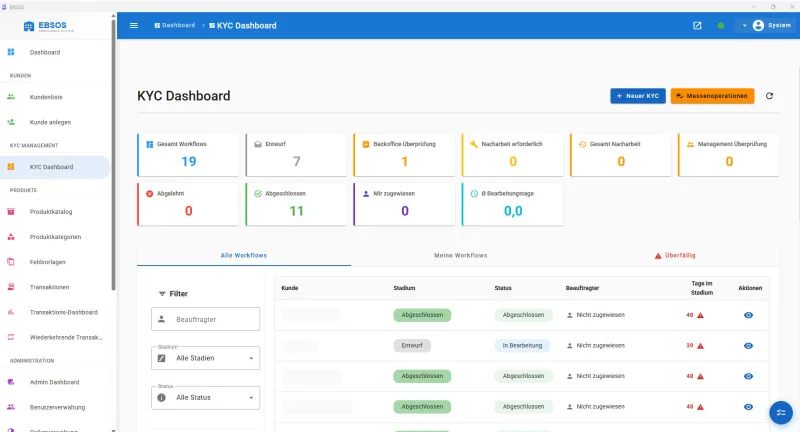
Task: Open the System user account menu
Action: [766, 26]
